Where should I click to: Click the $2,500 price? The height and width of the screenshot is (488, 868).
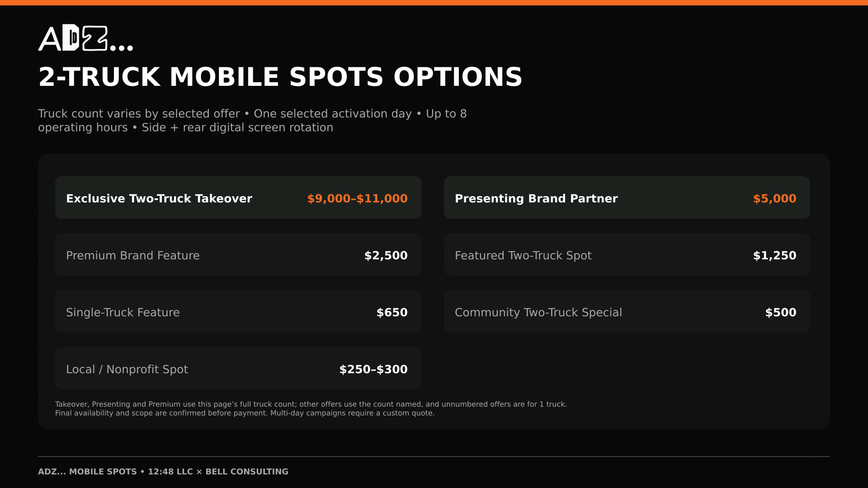[386, 255]
